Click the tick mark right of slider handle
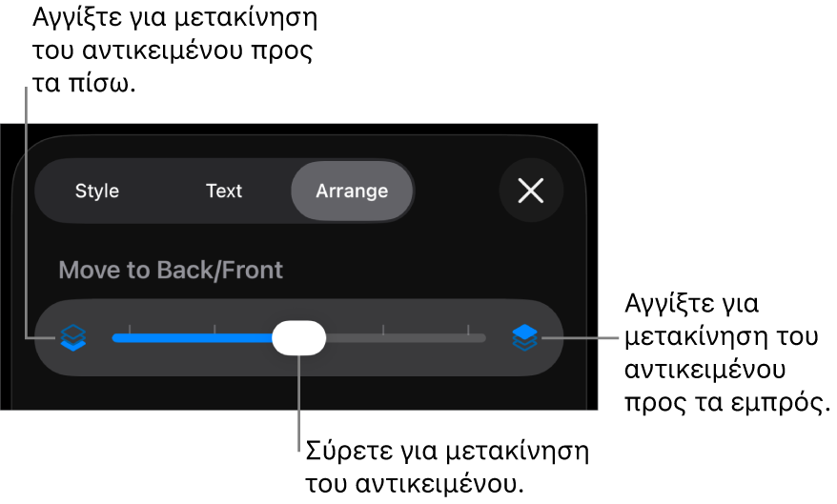The height and width of the screenshot is (504, 837). tap(383, 330)
